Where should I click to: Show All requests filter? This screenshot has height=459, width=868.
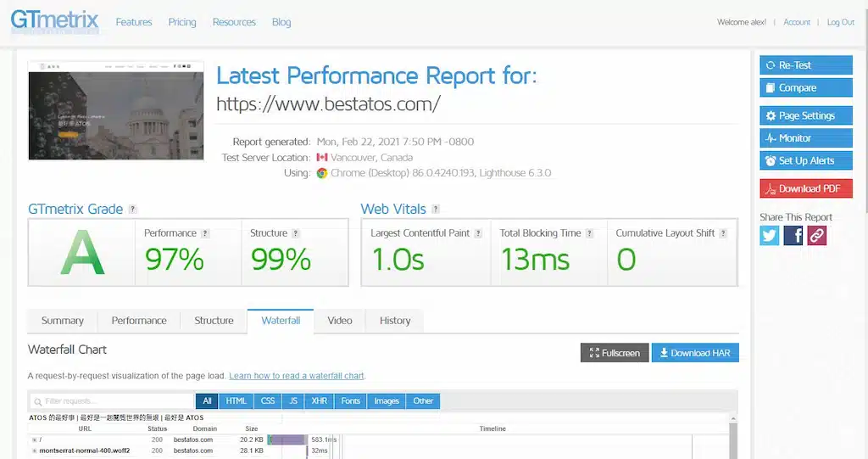[207, 400]
